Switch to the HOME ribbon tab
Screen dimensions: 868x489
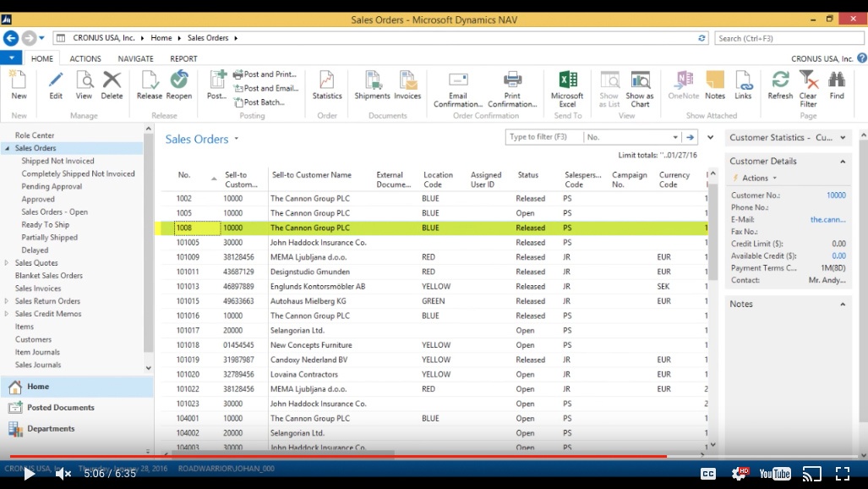point(42,58)
